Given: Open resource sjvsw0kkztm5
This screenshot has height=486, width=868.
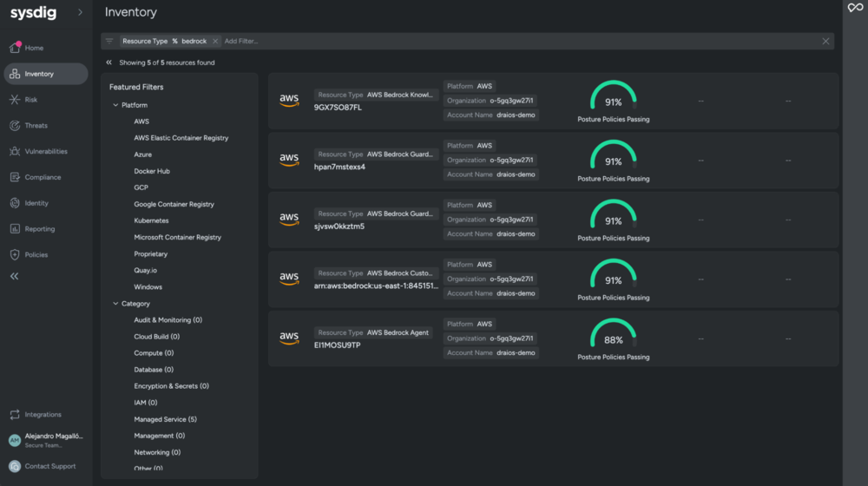Looking at the screenshot, I should (x=339, y=226).
